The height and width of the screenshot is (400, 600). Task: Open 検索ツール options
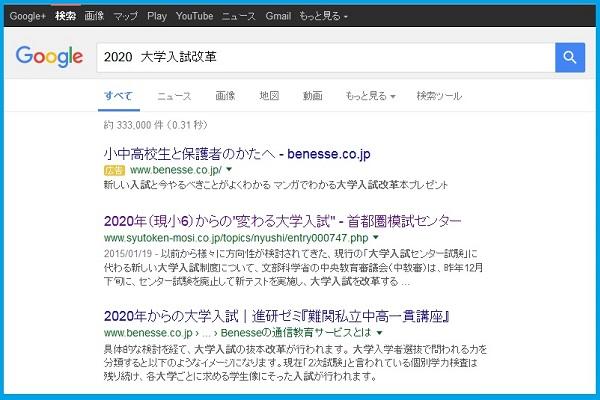pos(439,96)
